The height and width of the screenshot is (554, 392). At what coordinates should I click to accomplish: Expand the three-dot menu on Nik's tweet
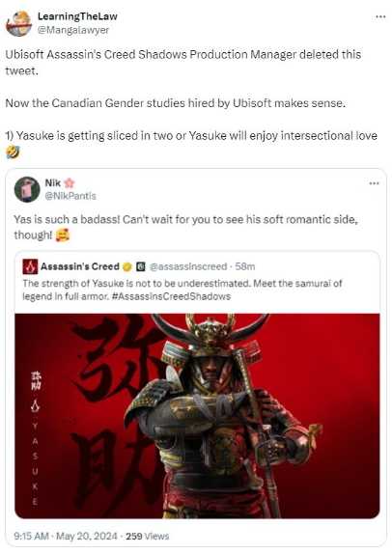[x=374, y=183]
